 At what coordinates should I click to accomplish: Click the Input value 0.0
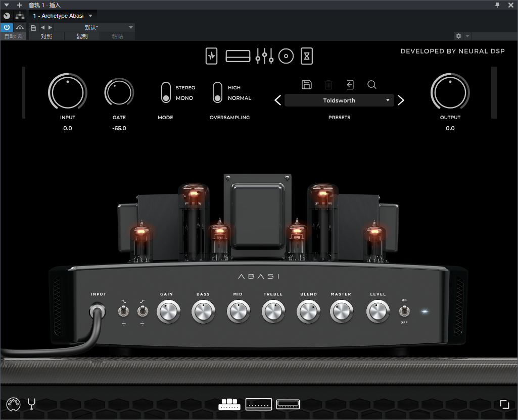[x=68, y=128]
